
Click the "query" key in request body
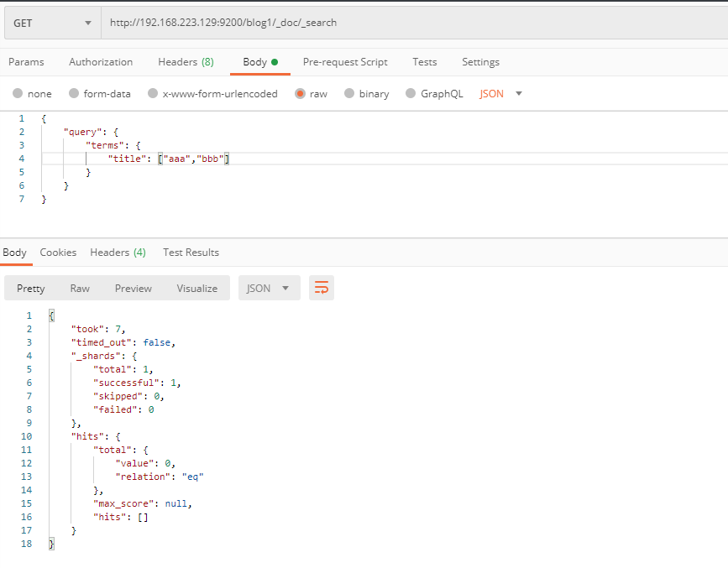[x=82, y=132]
